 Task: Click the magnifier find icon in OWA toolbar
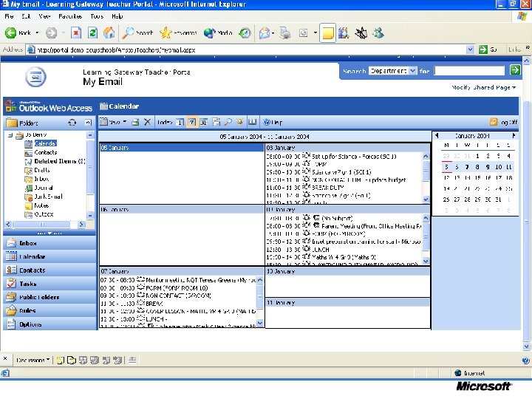(228, 122)
